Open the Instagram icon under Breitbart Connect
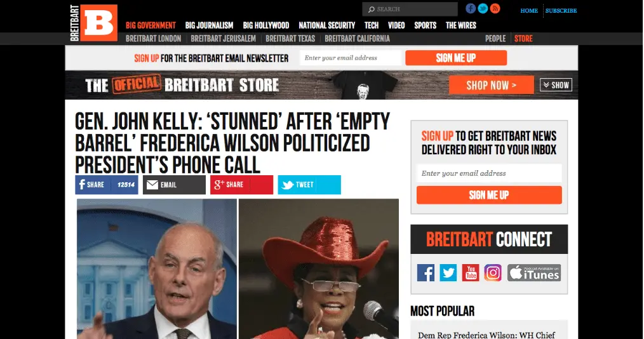 point(493,273)
